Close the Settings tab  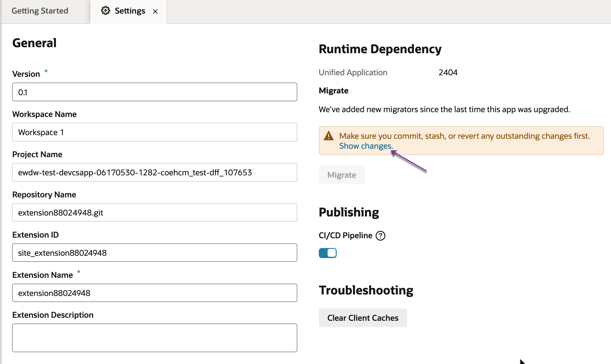click(x=155, y=11)
